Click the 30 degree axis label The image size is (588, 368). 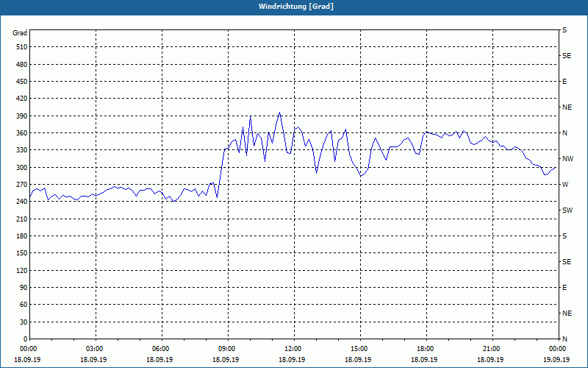(x=24, y=322)
